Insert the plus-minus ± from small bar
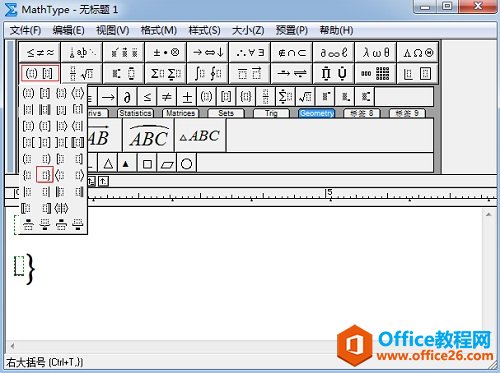The image size is (500, 373). (x=186, y=97)
